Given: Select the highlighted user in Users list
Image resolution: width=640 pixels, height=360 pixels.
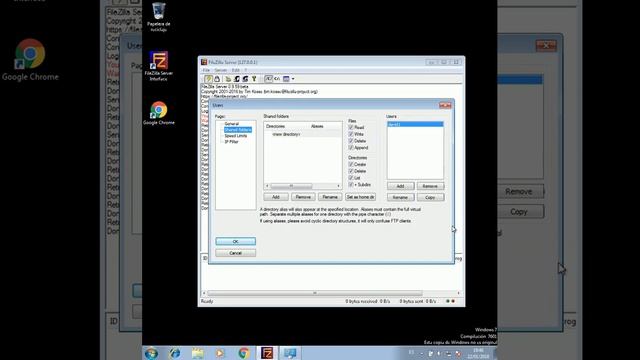Looking at the screenshot, I should point(415,124).
